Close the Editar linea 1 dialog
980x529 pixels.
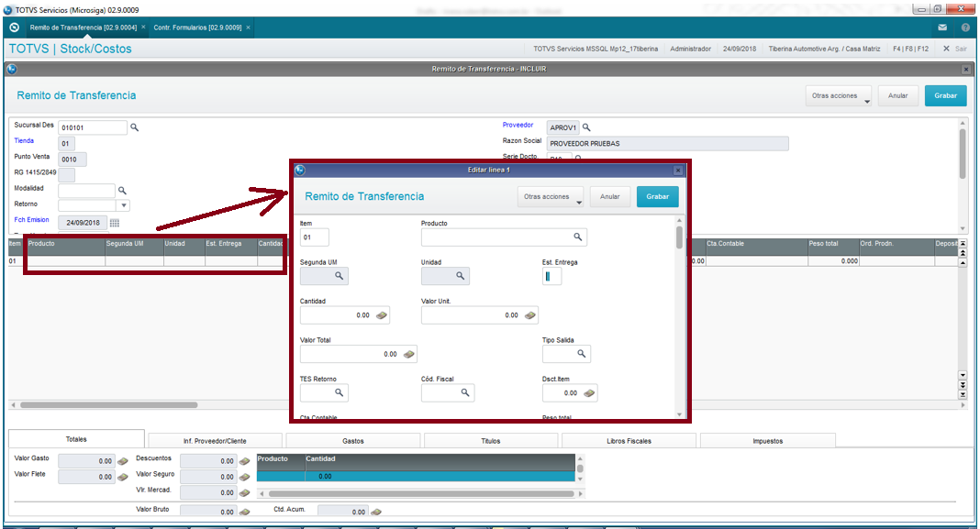click(678, 170)
